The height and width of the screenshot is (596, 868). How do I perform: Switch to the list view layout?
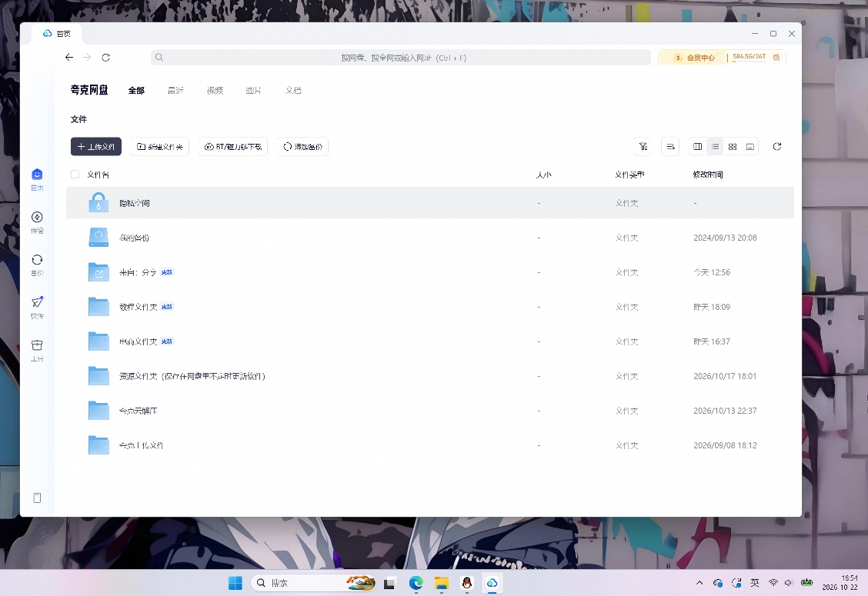tap(715, 147)
